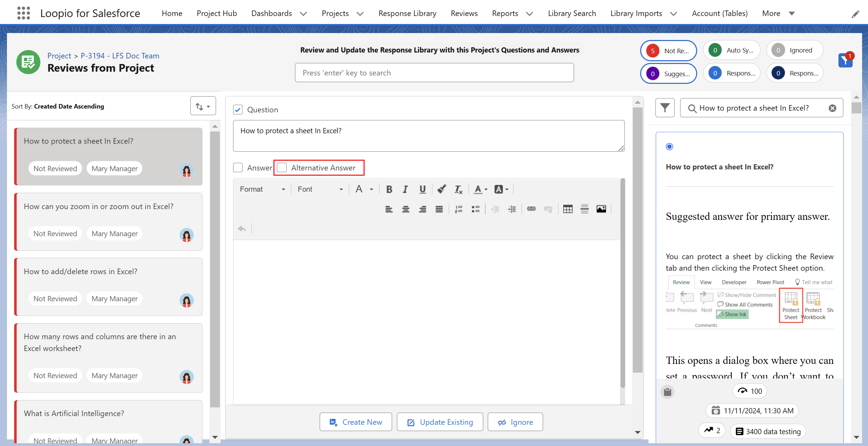The height and width of the screenshot is (446, 868).
Task: Click the increase indent icon
Action: (x=512, y=209)
